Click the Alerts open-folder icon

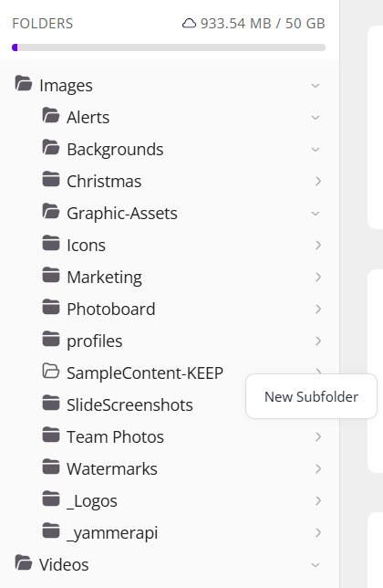pyautogui.click(x=50, y=115)
